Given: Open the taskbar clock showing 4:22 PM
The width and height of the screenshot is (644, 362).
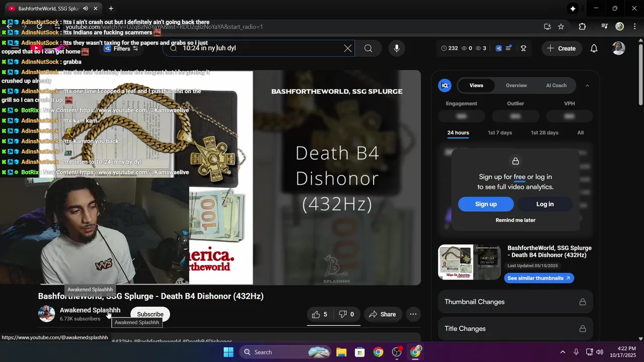Looking at the screenshot, I should coord(622,352).
